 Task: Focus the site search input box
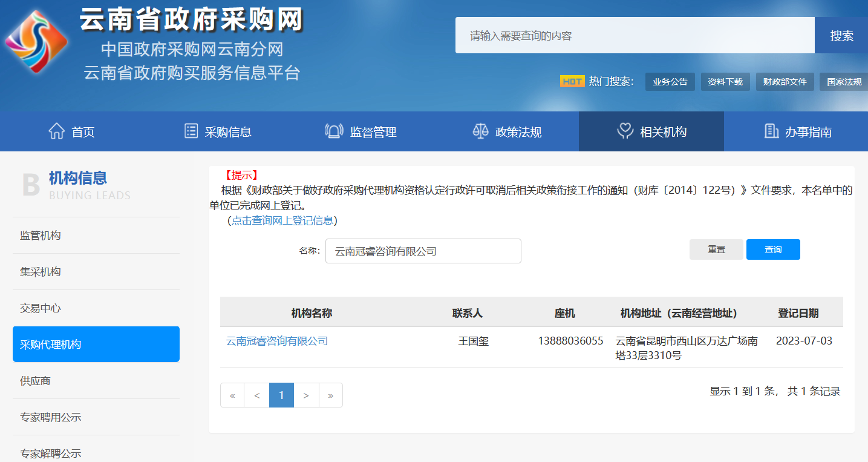635,35
